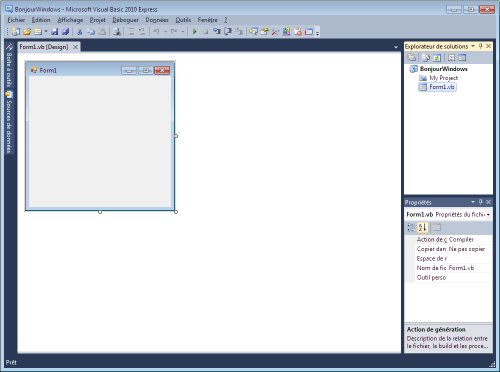The width and height of the screenshot is (500, 372).
Task: Select Form1.vb in the solution tree
Action: [x=441, y=87]
